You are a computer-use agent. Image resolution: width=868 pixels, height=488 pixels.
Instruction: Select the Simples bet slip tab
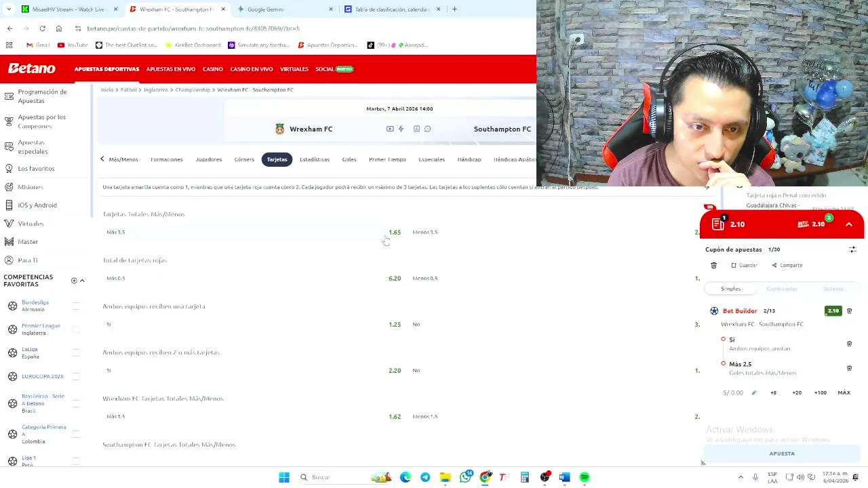click(x=730, y=289)
